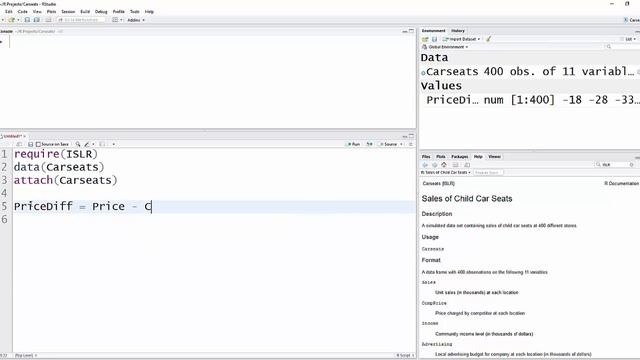This screenshot has height=360, width=640.
Task: Clear environment with the broom icon
Action: (x=489, y=39)
